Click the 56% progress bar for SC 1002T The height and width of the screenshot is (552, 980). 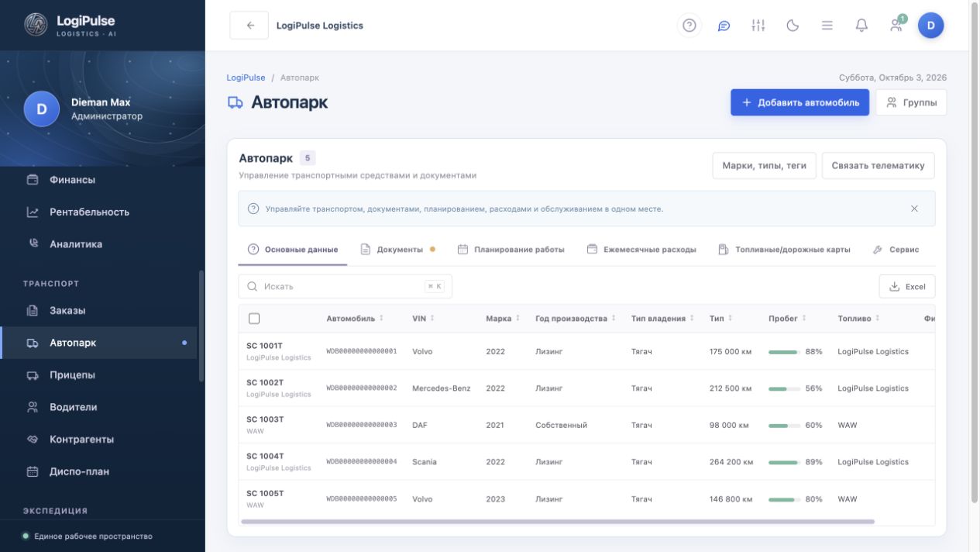click(784, 388)
